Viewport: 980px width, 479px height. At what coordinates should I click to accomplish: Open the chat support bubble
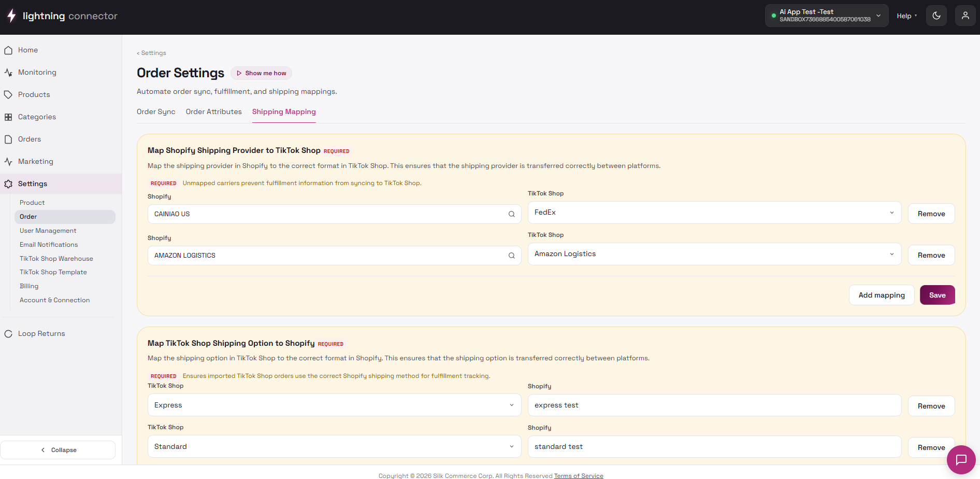(x=961, y=460)
